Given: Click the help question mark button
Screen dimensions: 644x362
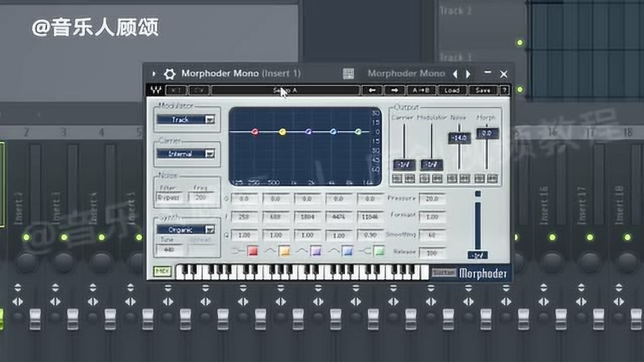Looking at the screenshot, I should coord(504,90).
